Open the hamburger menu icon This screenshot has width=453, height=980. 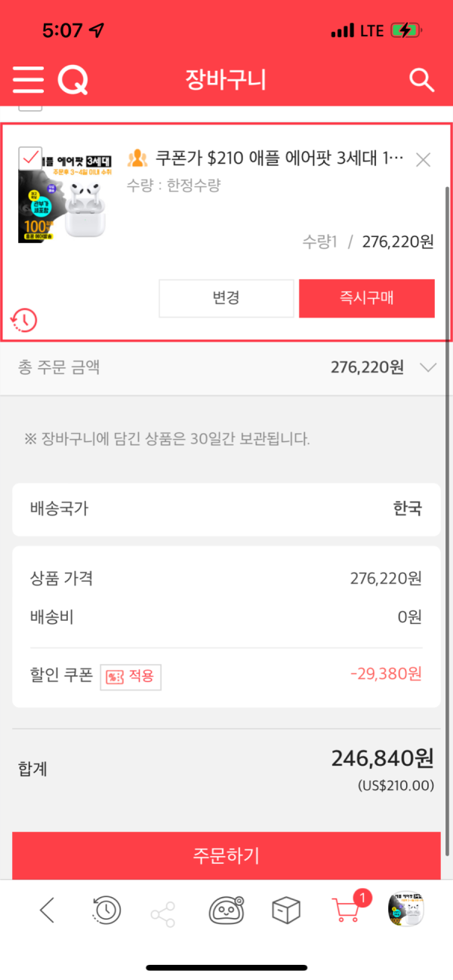28,79
